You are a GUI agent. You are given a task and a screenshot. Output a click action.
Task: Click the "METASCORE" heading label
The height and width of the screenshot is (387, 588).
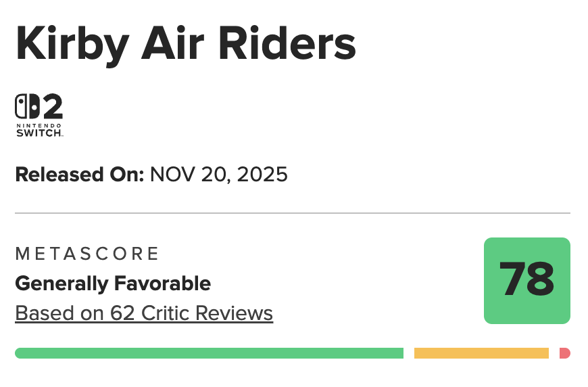point(87,254)
